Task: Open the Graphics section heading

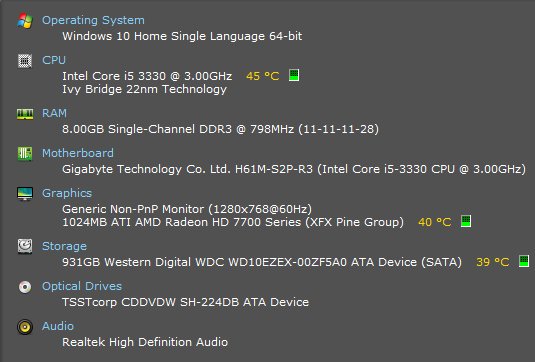Action: point(67,193)
